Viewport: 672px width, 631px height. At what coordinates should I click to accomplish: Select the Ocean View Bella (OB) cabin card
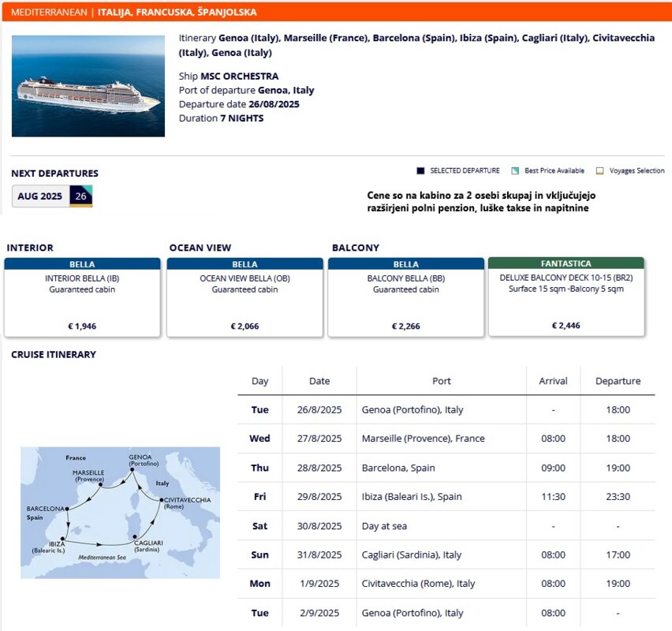pos(245,297)
